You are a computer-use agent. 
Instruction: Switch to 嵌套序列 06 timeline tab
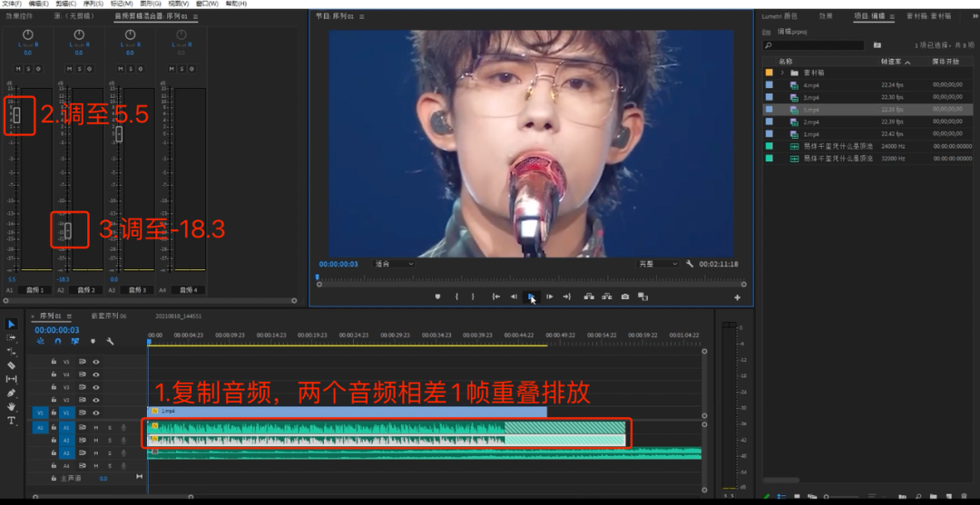pyautogui.click(x=109, y=316)
